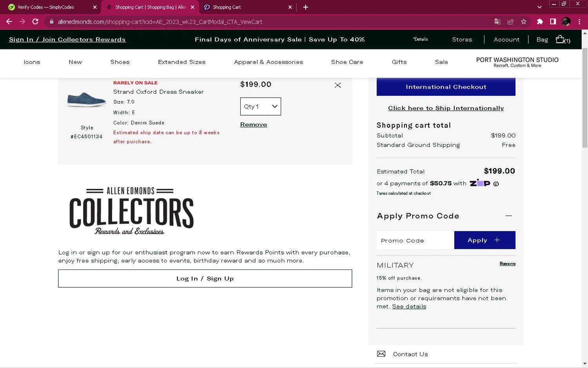Open the Sale menu
The image size is (588, 368).
tap(441, 62)
